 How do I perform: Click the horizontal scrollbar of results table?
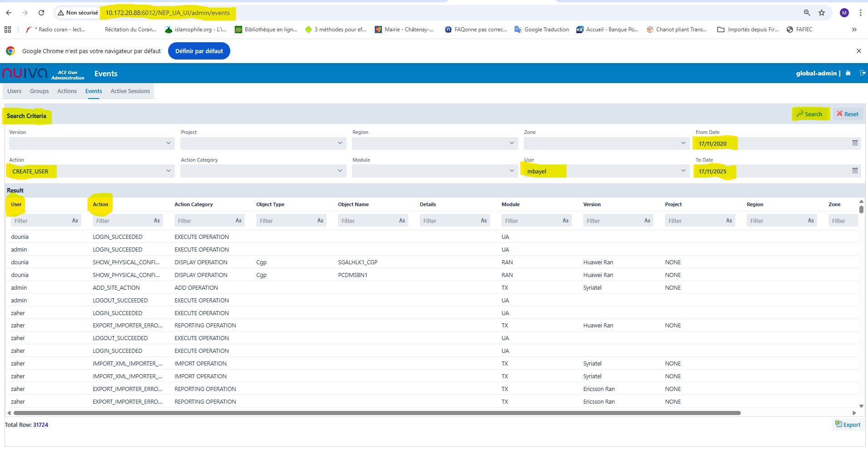coord(377,413)
